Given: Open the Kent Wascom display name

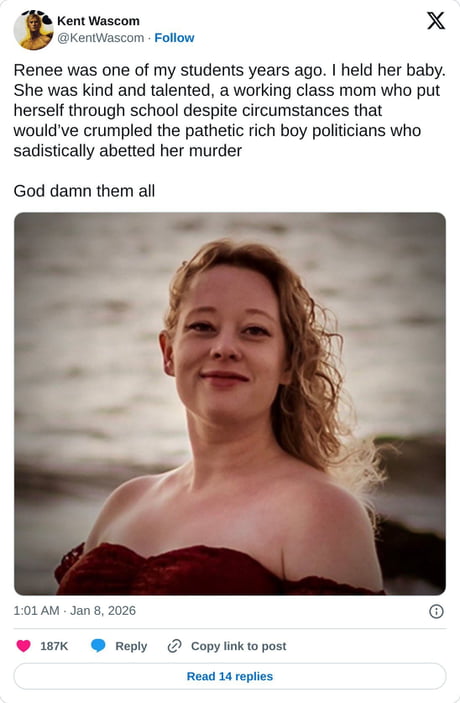Looking at the screenshot, I should click(x=98, y=21).
